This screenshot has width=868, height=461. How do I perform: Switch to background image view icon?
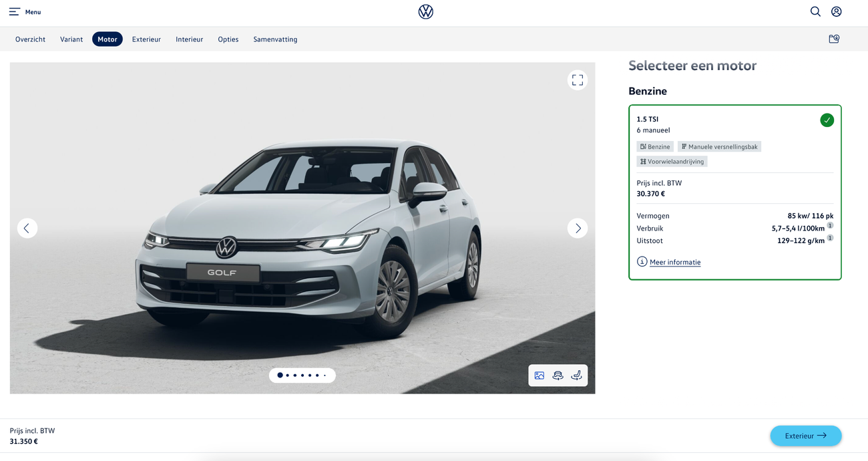coord(539,375)
